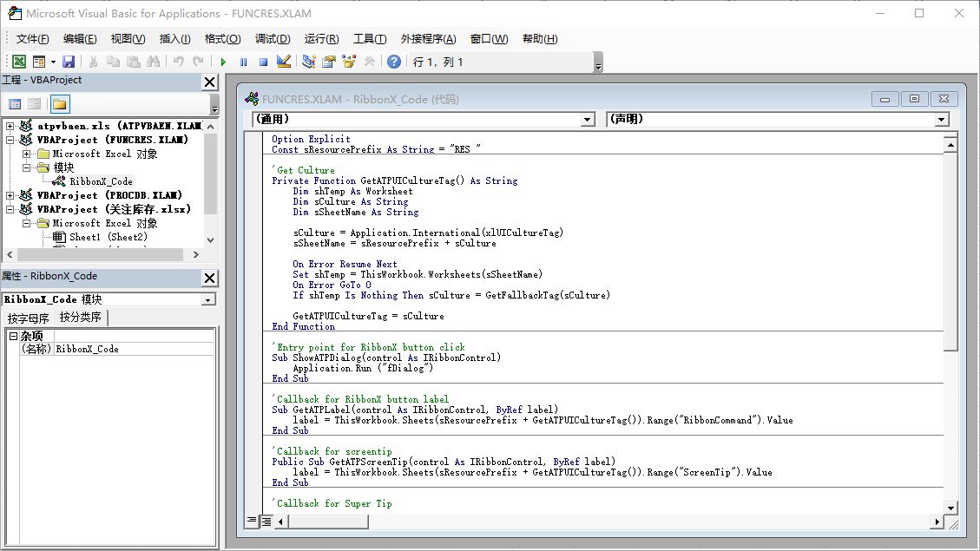Click the Break pause icon
The height and width of the screenshot is (551, 980).
[x=243, y=62]
